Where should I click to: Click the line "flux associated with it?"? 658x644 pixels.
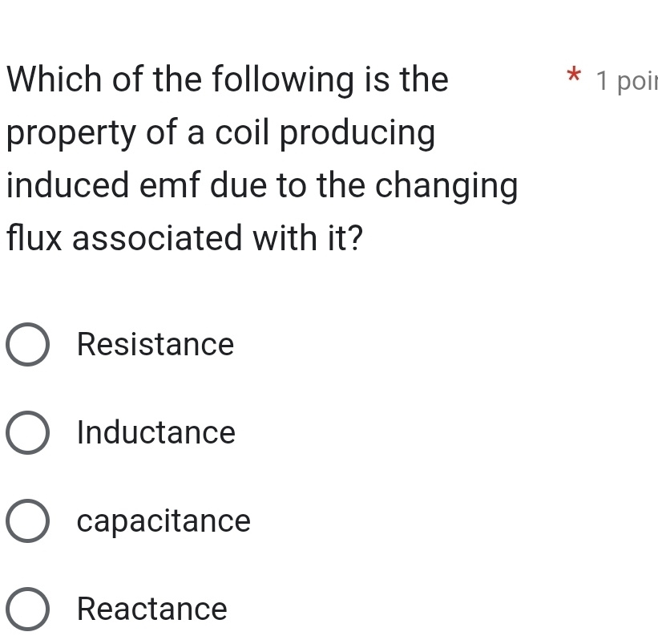(x=184, y=239)
